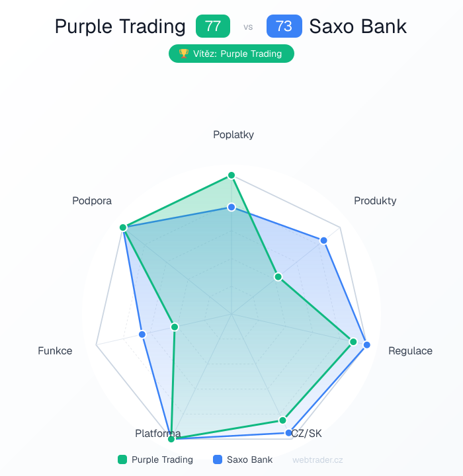Click the blue Poplatky data point

click(x=232, y=208)
